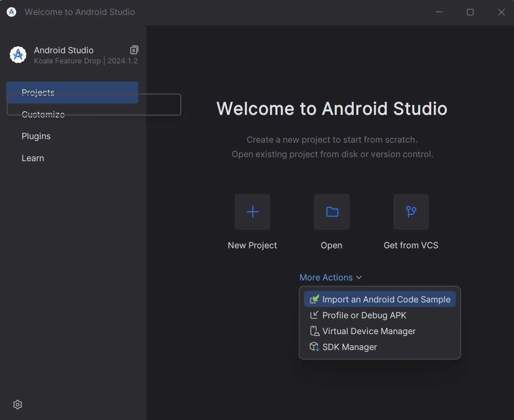The image size is (514, 420).
Task: Select Plugins from the sidebar
Action: (x=36, y=136)
